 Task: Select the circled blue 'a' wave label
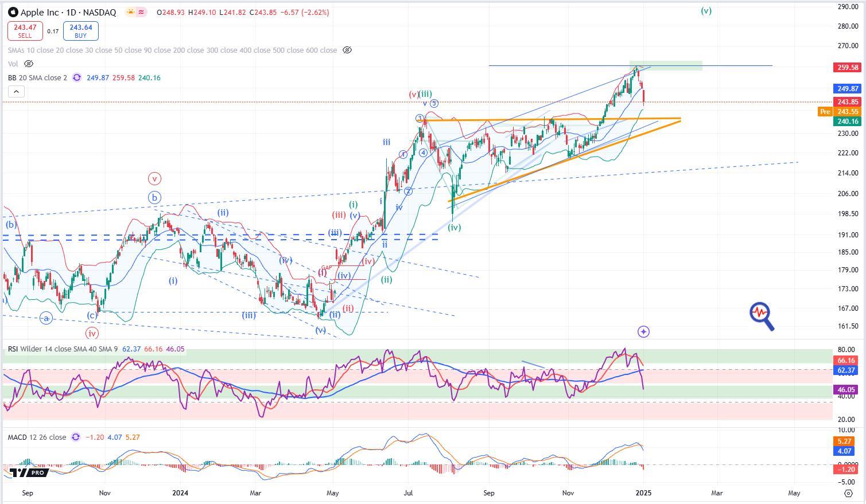tap(46, 318)
